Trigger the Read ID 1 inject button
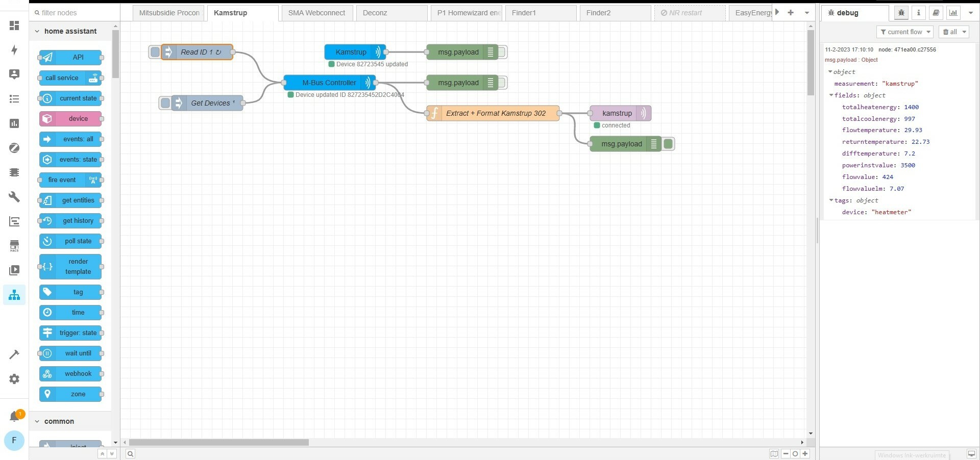Screen dimensions: 980x460 [x=155, y=52]
